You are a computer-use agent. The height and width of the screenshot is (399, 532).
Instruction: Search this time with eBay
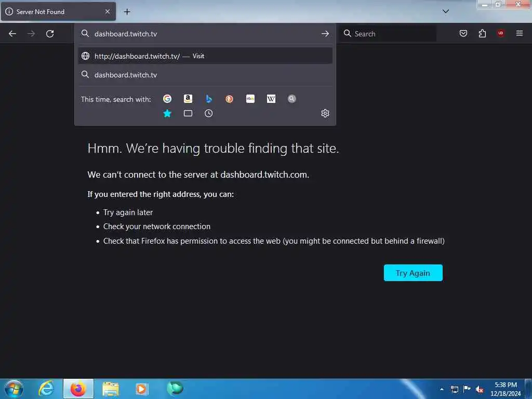[250, 99]
